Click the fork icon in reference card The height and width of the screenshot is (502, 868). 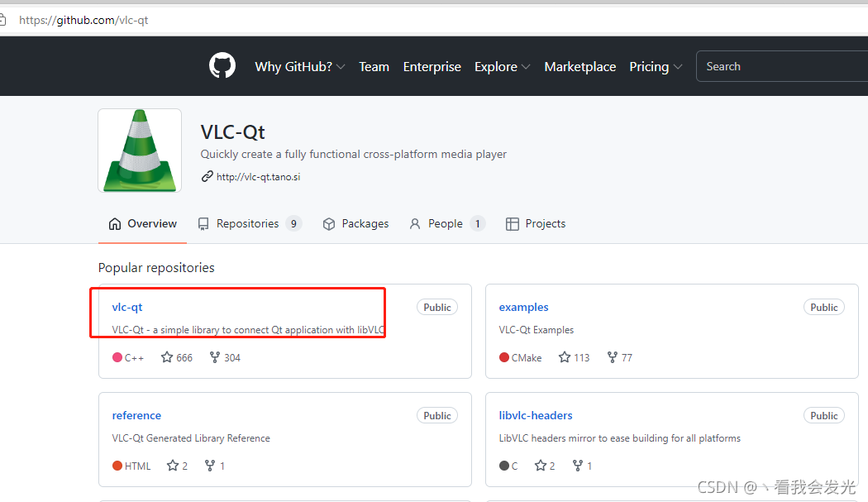pos(210,466)
